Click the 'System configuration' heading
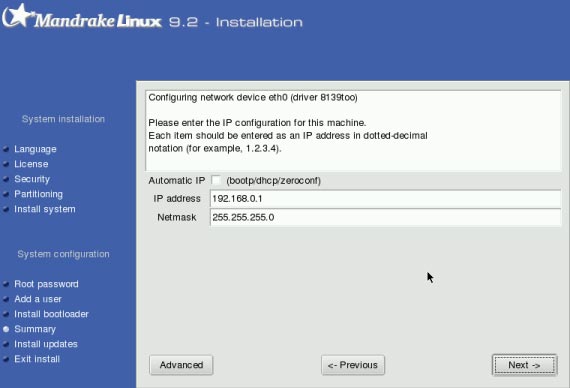 pos(63,254)
